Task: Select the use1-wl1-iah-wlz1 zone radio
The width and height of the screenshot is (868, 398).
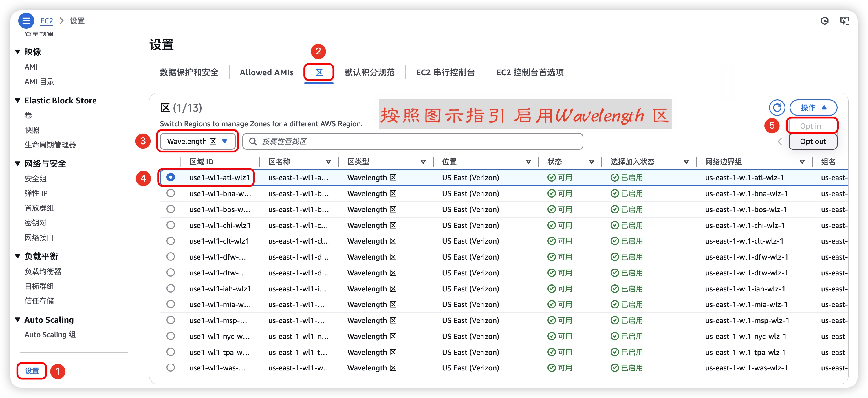Action: (171, 289)
